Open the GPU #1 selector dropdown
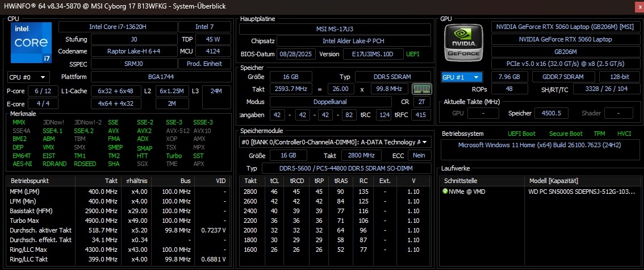 (x=462, y=77)
